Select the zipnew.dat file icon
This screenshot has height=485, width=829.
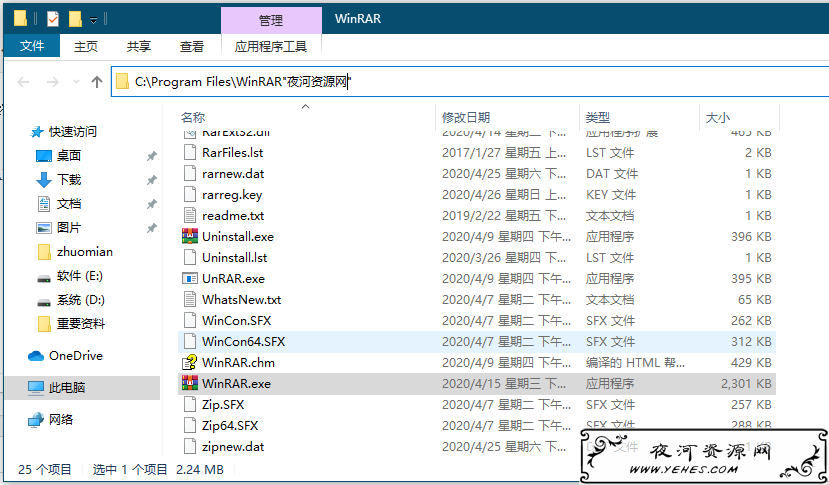pyautogui.click(x=190, y=446)
